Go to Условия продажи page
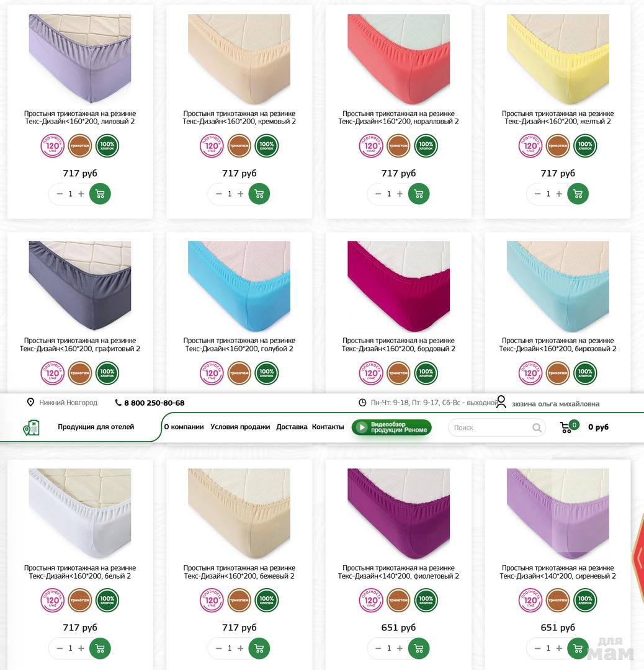This screenshot has width=644, height=670. tap(240, 427)
